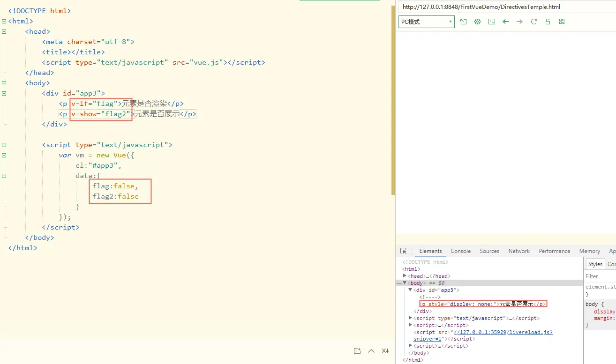Viewport: 616px width, 364px height.
Task: Switch to the Elements devtools tab
Action: pos(430,251)
